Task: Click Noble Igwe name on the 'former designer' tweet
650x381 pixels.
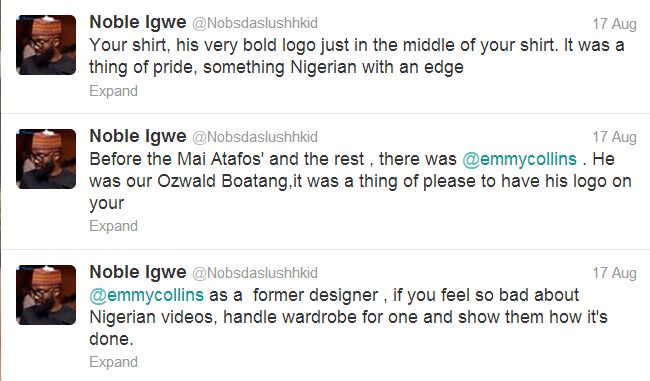Action: (x=138, y=272)
